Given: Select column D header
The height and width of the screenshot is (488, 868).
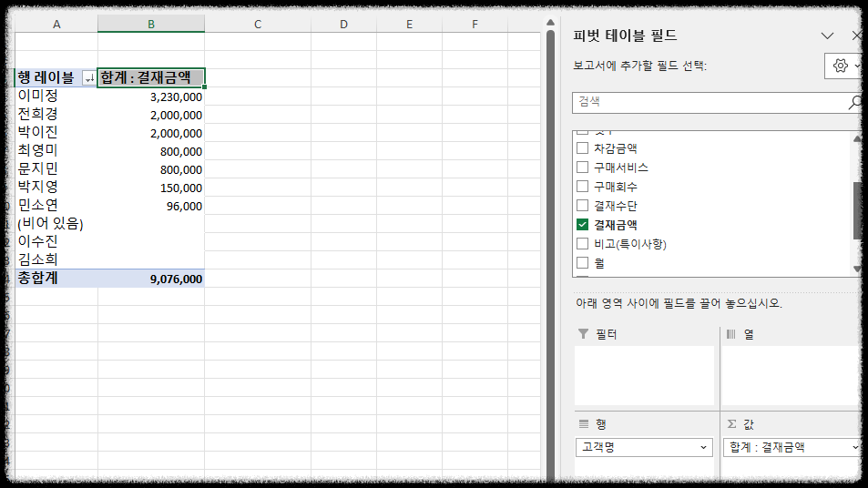Looking at the screenshot, I should click(x=343, y=25).
